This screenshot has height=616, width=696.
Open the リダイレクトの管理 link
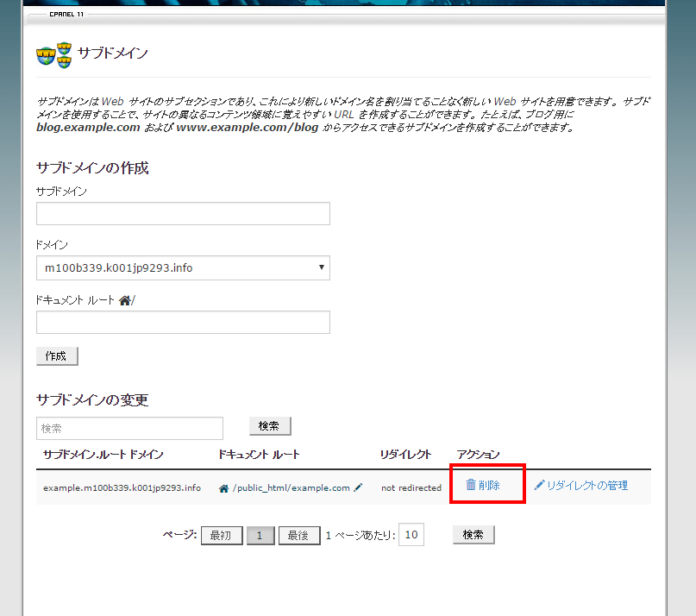coord(586,486)
